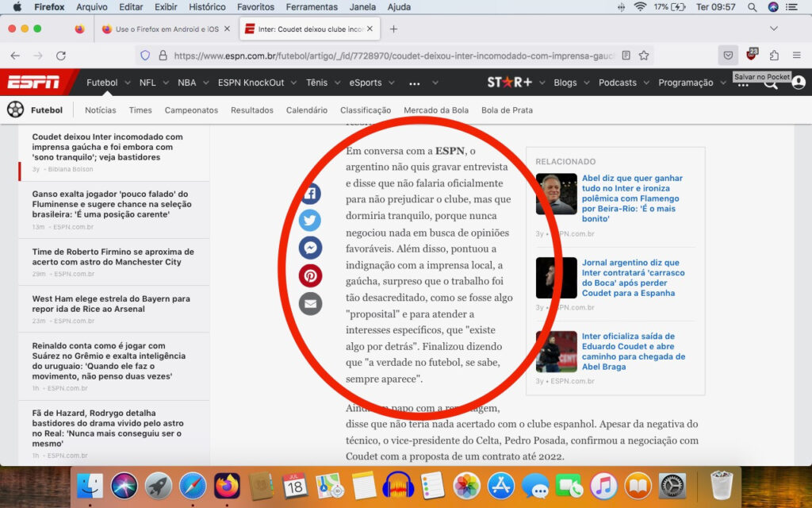Bookmark this page with star icon
Image resolution: width=812 pixels, height=508 pixels.
tap(644, 56)
